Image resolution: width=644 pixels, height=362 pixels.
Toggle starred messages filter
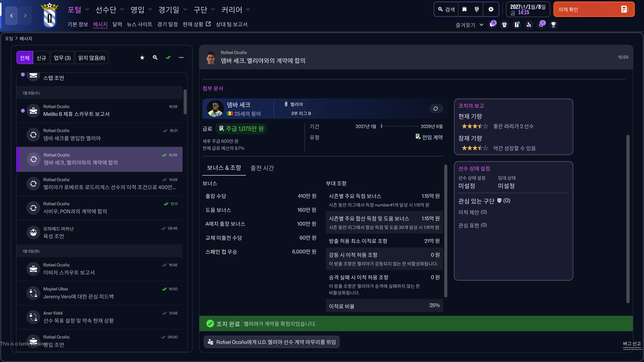142,58
